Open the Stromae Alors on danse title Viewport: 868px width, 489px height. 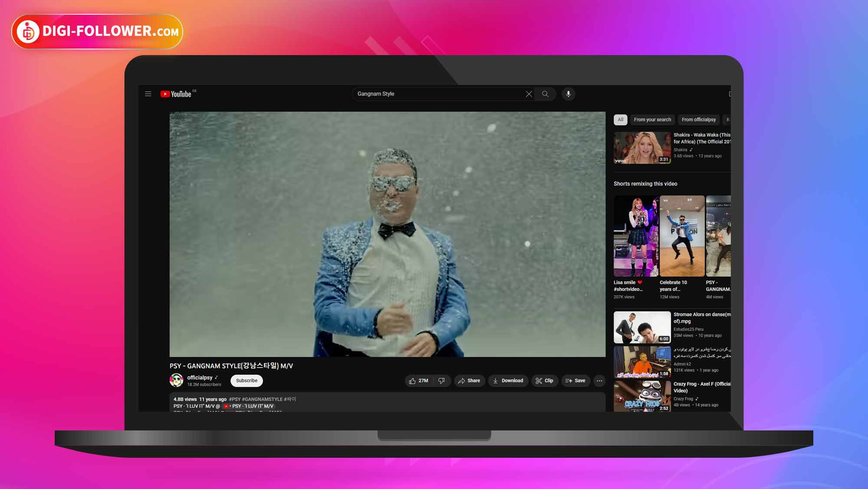coord(702,318)
